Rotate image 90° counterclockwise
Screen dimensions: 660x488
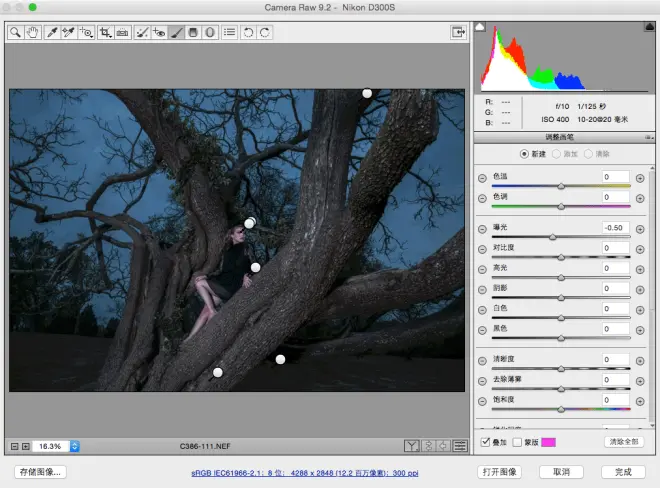248,32
